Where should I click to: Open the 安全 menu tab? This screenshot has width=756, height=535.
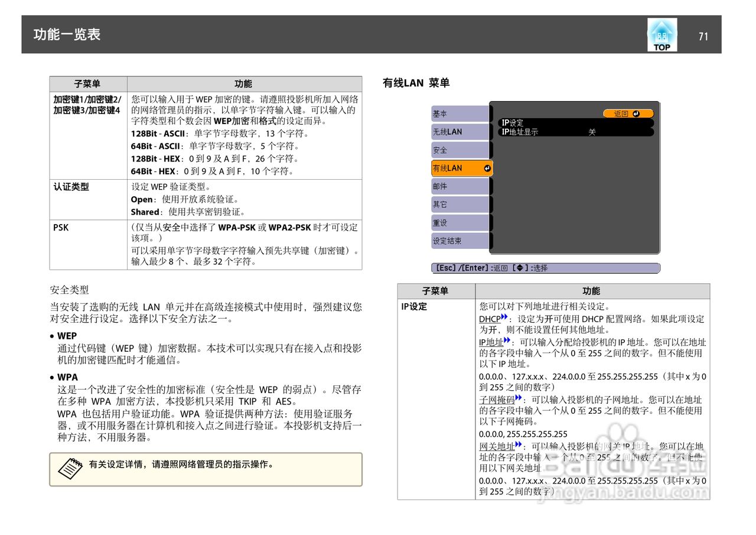point(461,150)
